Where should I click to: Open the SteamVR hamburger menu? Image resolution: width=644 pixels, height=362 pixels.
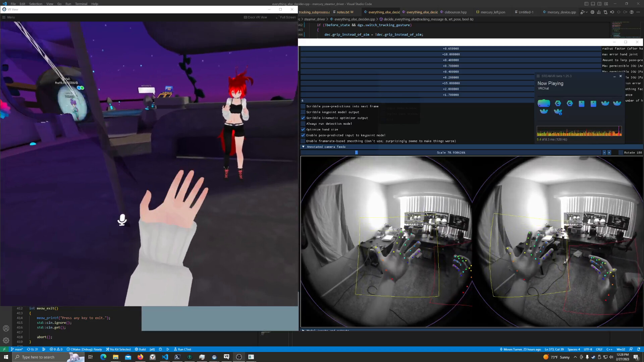539,76
